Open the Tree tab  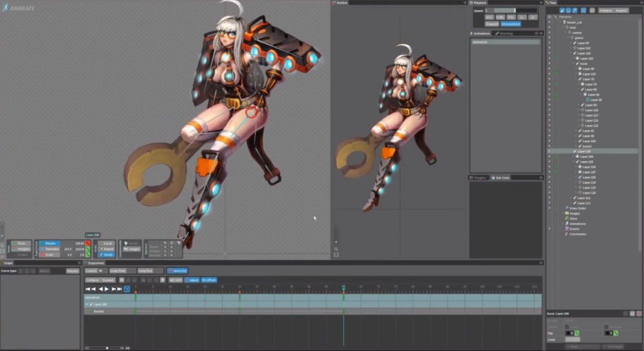coord(551,3)
